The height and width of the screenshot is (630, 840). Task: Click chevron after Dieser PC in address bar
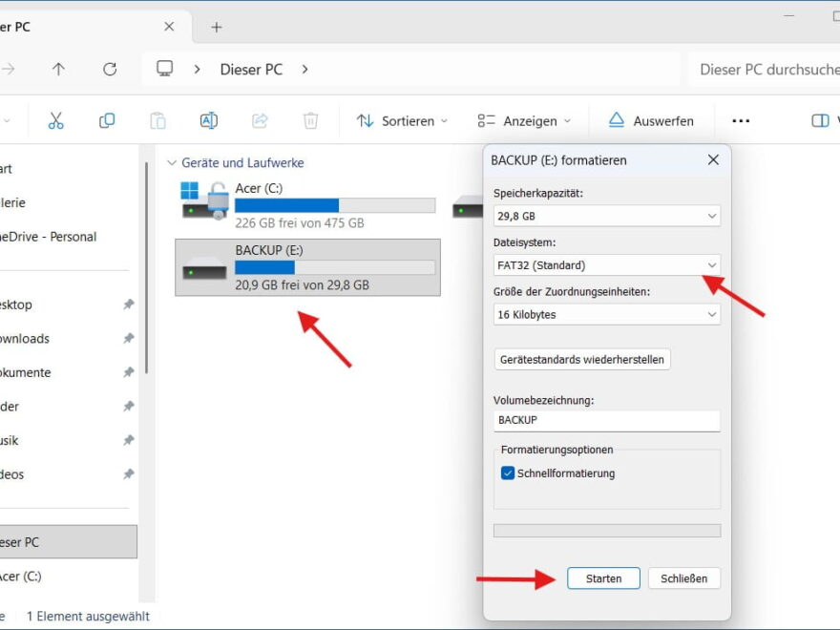pos(304,69)
